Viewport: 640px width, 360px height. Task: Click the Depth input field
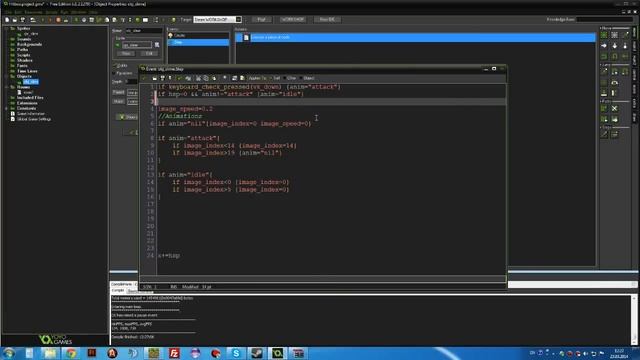[132, 82]
